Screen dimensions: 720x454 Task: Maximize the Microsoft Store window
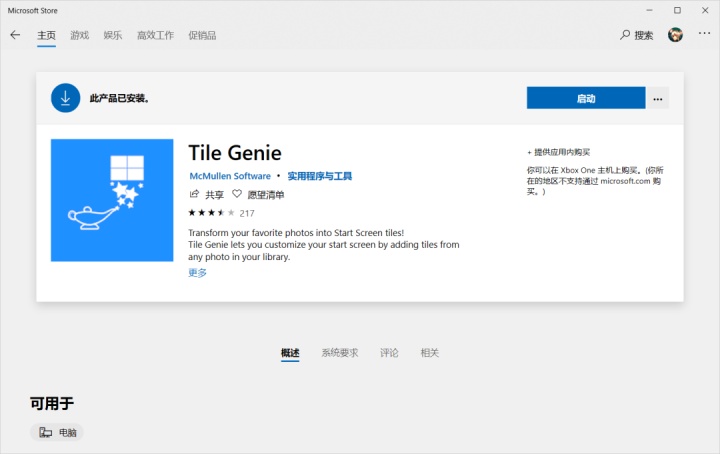(677, 10)
